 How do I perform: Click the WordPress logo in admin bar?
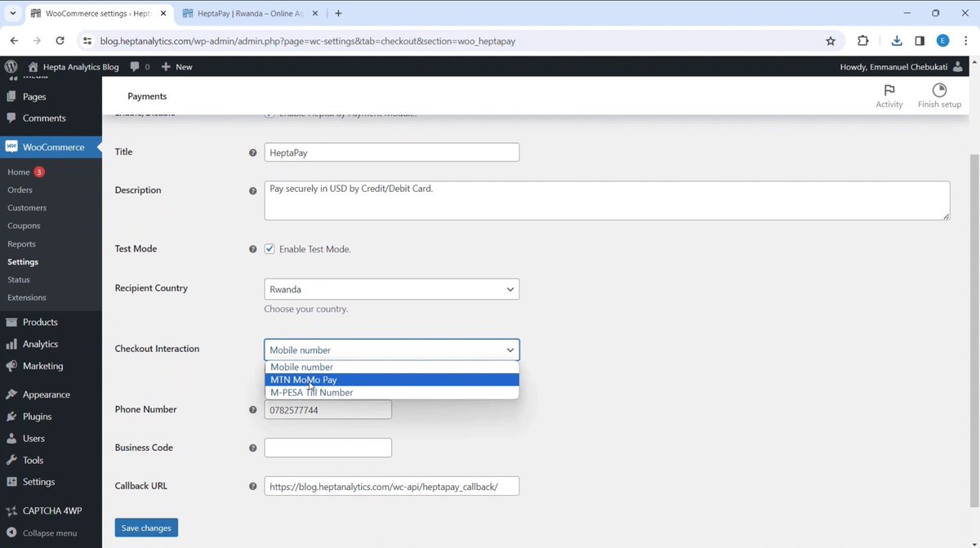11,66
